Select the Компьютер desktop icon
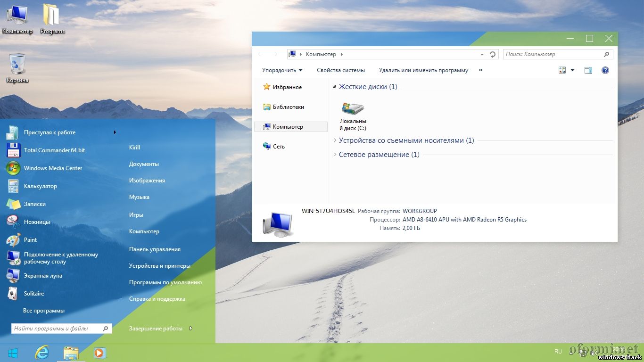The image size is (644, 362). click(17, 19)
